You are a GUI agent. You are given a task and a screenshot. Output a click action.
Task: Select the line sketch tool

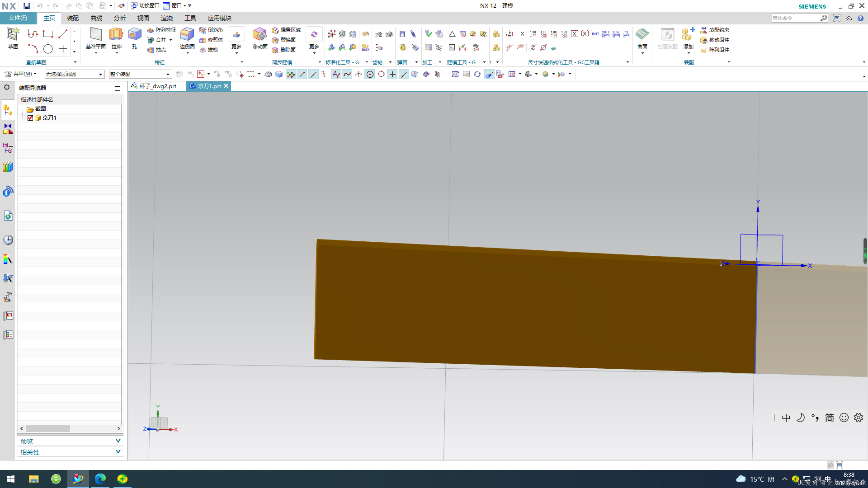[63, 34]
